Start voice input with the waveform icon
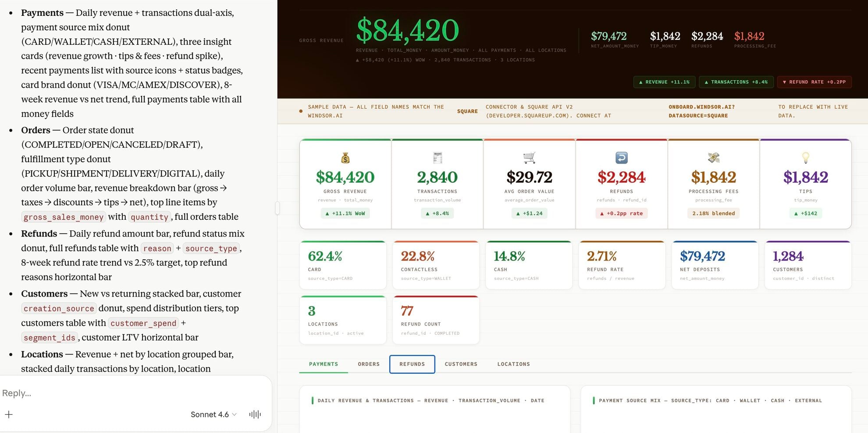The image size is (868, 433). (x=255, y=414)
